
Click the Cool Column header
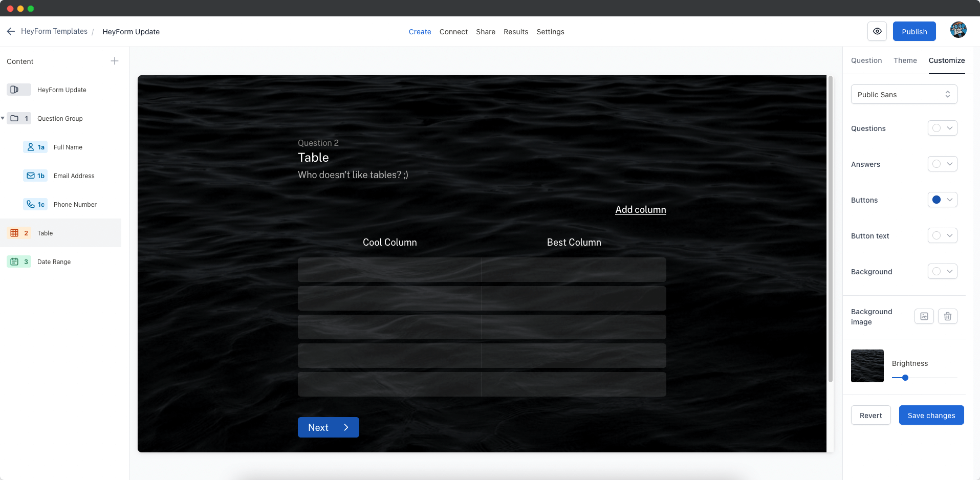(x=389, y=242)
